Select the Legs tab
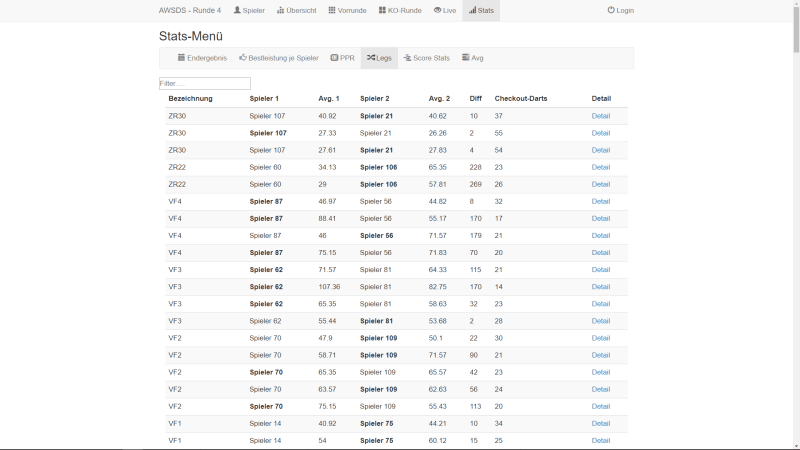Screen dimensions: 800x450 (x=378, y=58)
